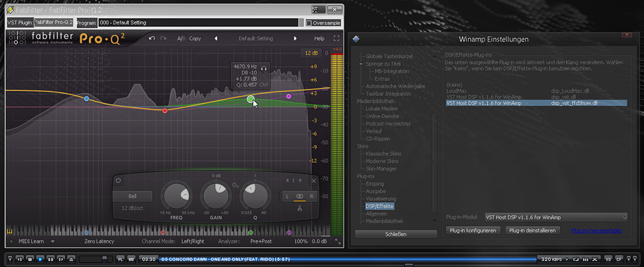Set band to stereo linked channels

pyautogui.click(x=299, y=196)
